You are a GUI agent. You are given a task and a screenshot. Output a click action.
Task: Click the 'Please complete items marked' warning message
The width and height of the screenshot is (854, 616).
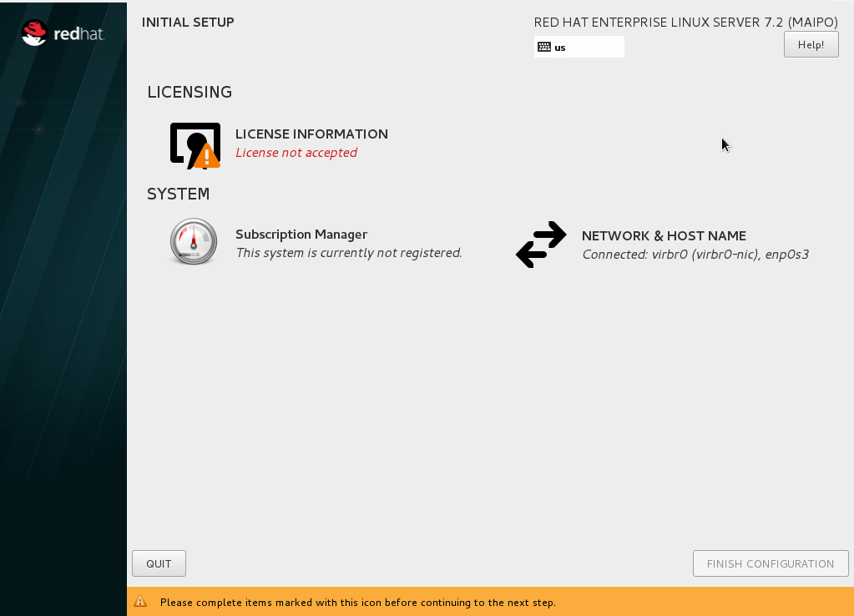[358, 603]
